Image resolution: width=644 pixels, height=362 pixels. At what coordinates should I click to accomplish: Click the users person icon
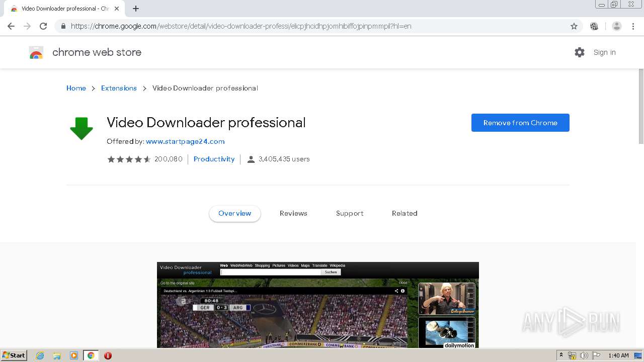[251, 159]
